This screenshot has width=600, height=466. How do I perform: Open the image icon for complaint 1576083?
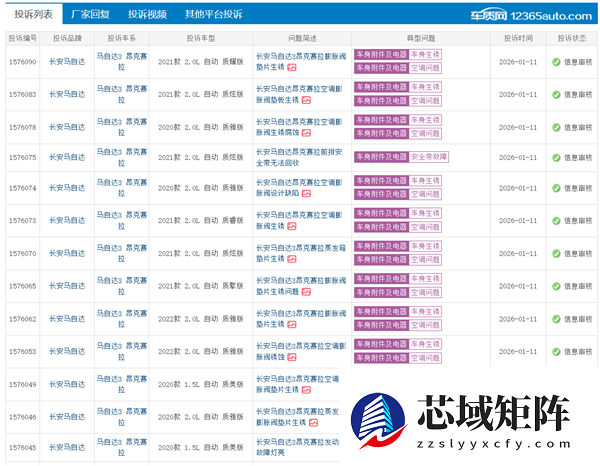pyautogui.click(x=306, y=100)
